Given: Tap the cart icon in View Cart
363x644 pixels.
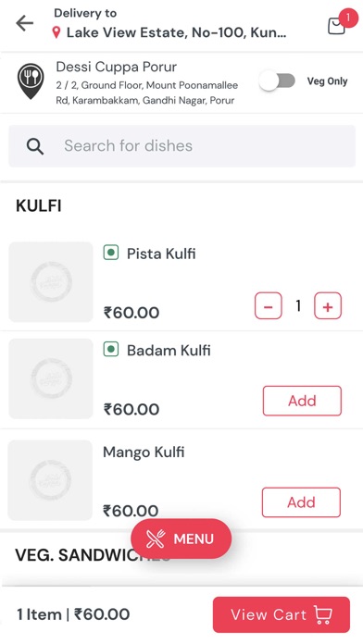Looking at the screenshot, I should coord(323,614).
